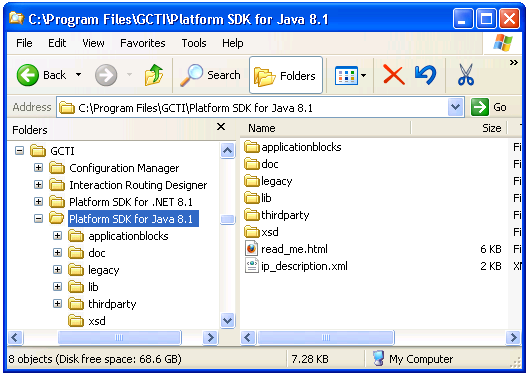Open the Forward history dropdown arrow
The height and width of the screenshot is (375, 529).
129,75
